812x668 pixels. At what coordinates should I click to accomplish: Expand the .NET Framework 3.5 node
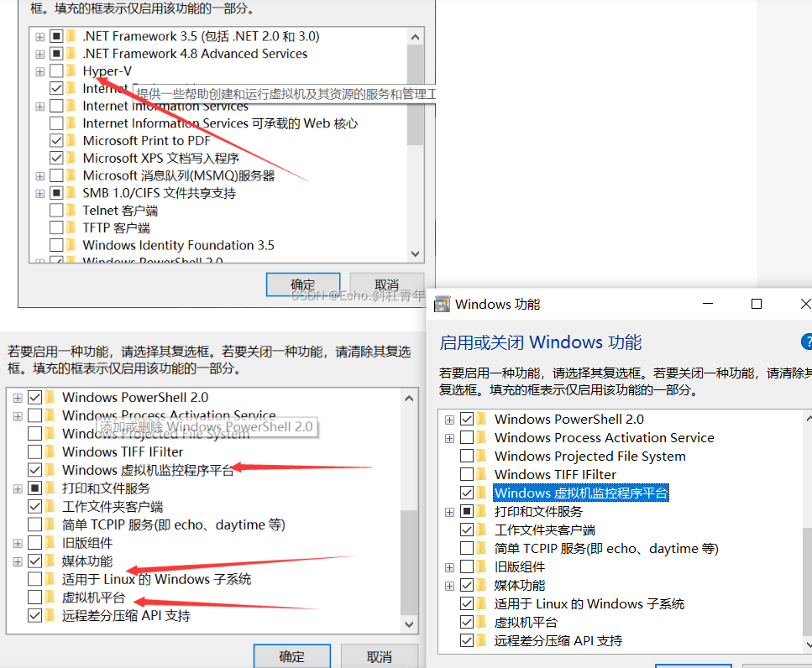pyautogui.click(x=39, y=37)
